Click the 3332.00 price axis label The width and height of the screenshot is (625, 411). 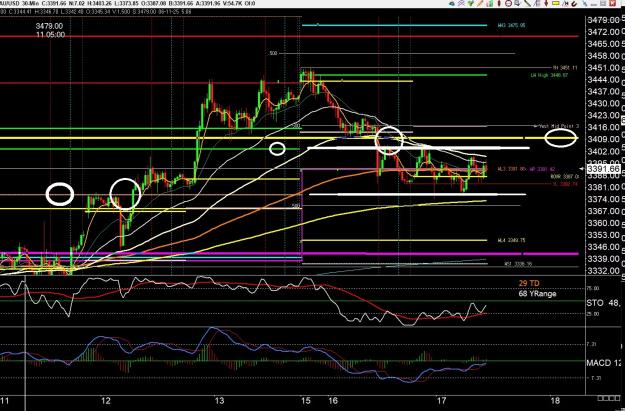coord(603,271)
